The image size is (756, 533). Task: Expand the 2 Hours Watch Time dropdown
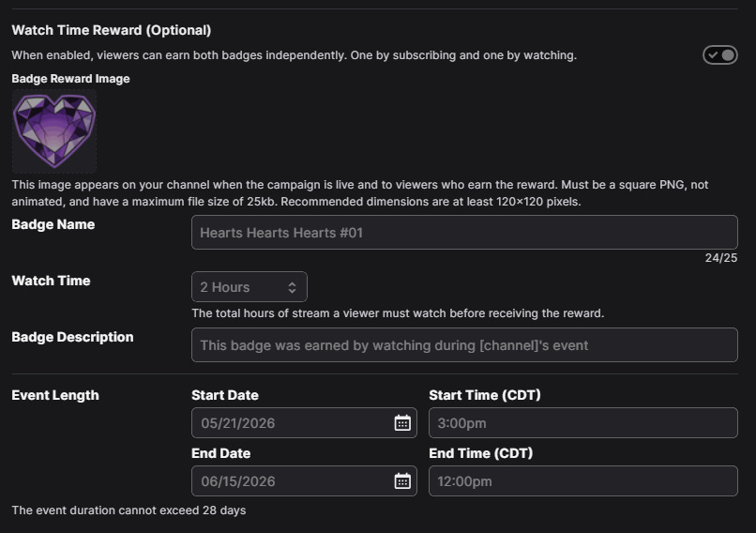(249, 287)
